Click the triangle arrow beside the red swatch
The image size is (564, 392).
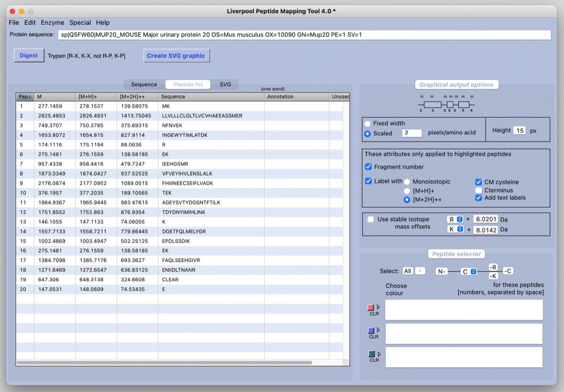tap(378, 307)
